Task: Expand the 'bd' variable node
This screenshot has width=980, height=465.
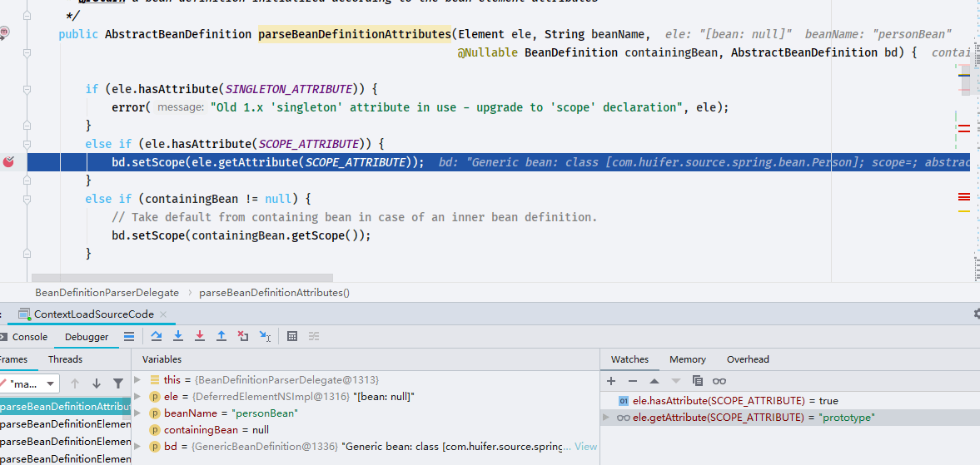Action: [x=137, y=447]
